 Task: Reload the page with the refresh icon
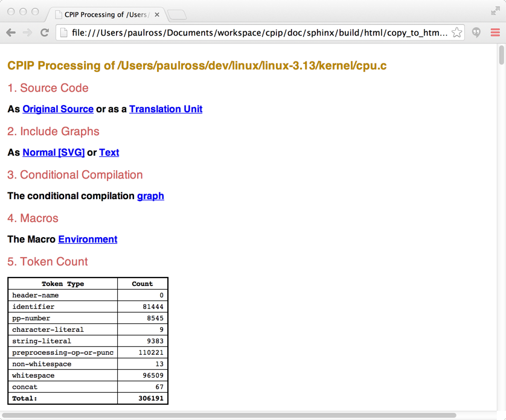pyautogui.click(x=45, y=32)
